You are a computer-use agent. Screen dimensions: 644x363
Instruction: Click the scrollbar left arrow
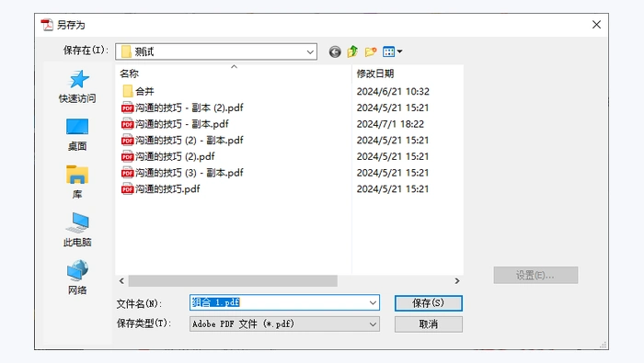[x=121, y=281]
